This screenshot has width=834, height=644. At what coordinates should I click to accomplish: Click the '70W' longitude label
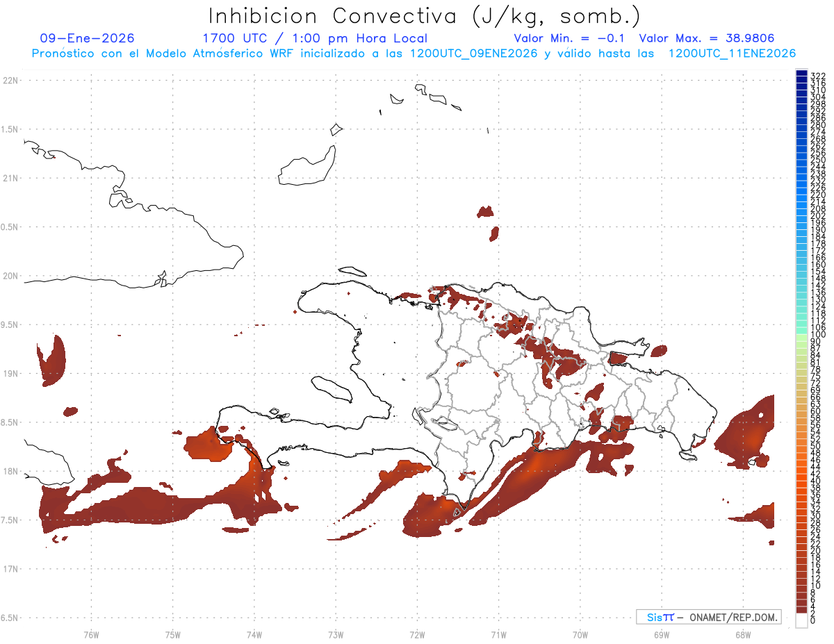point(580,635)
